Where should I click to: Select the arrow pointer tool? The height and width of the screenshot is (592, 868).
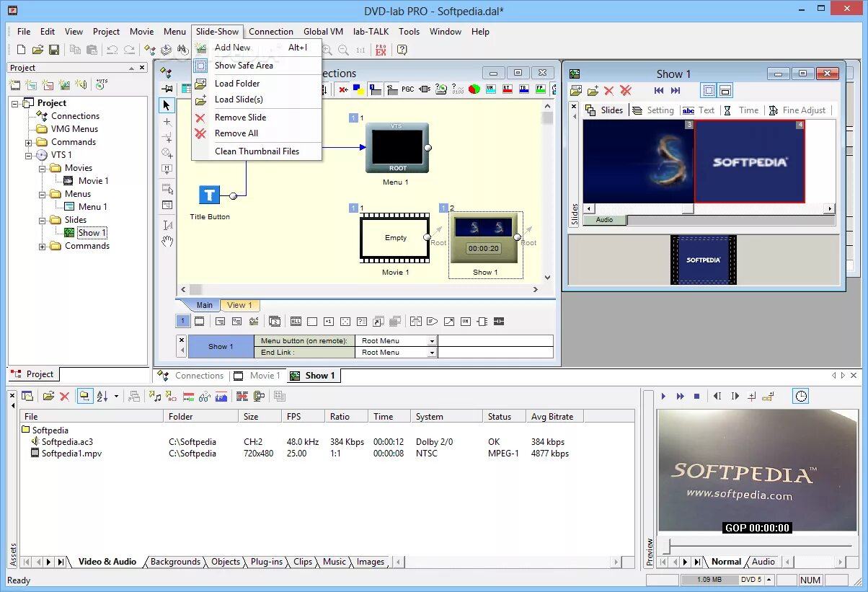(167, 105)
